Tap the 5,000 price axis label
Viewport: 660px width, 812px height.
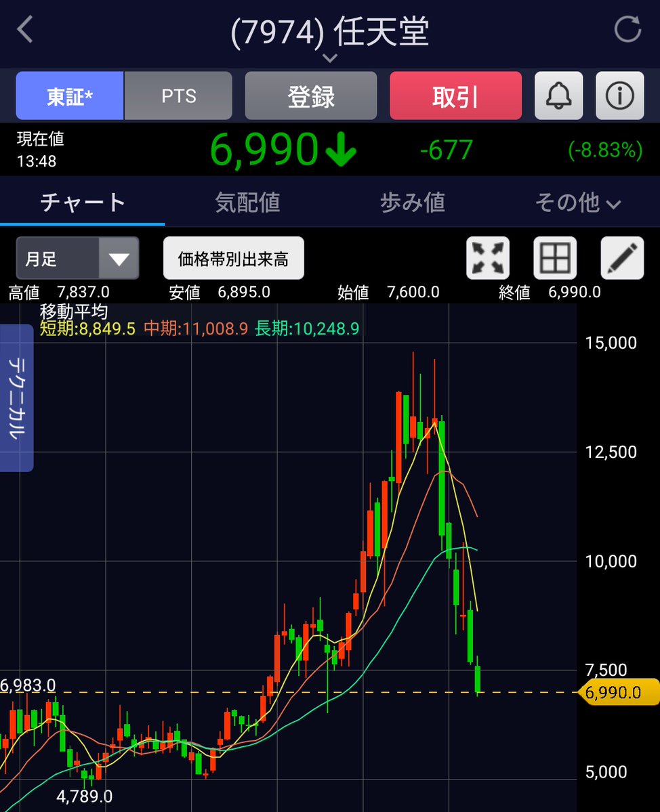point(606,772)
